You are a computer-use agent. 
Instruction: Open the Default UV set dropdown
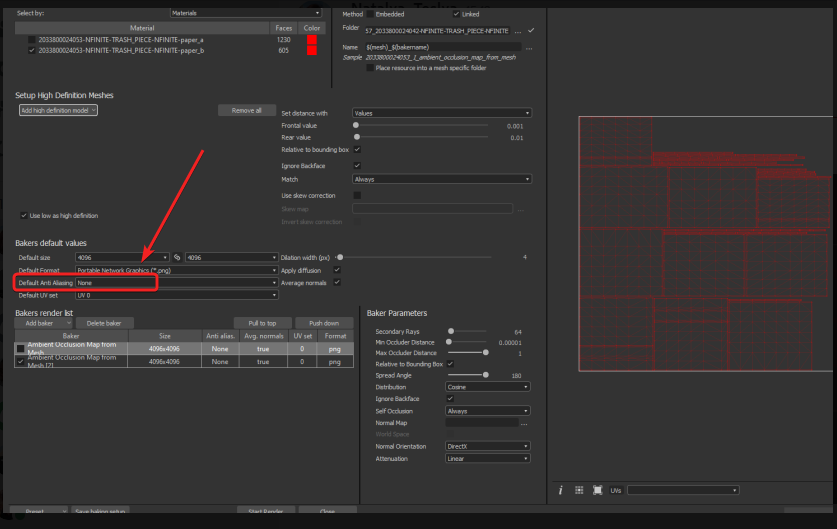(177, 295)
